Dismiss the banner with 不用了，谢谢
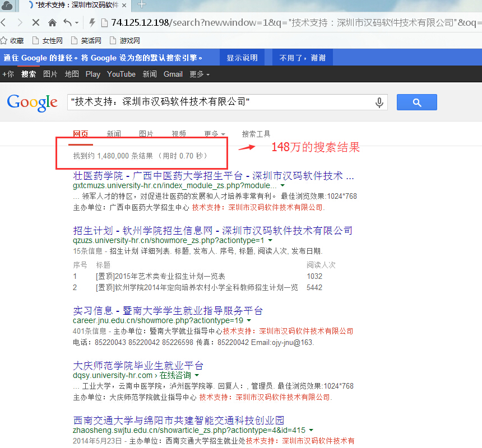Image resolution: width=482 pixels, height=448 pixels. (x=303, y=58)
